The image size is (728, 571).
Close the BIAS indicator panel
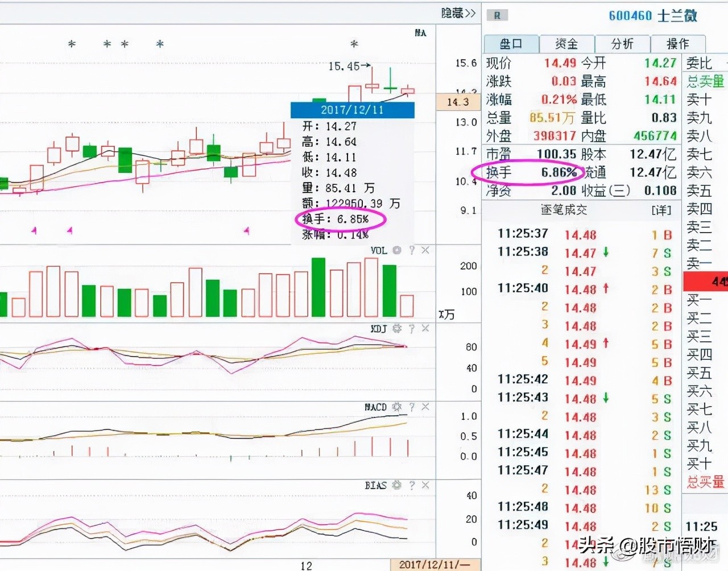[425, 485]
